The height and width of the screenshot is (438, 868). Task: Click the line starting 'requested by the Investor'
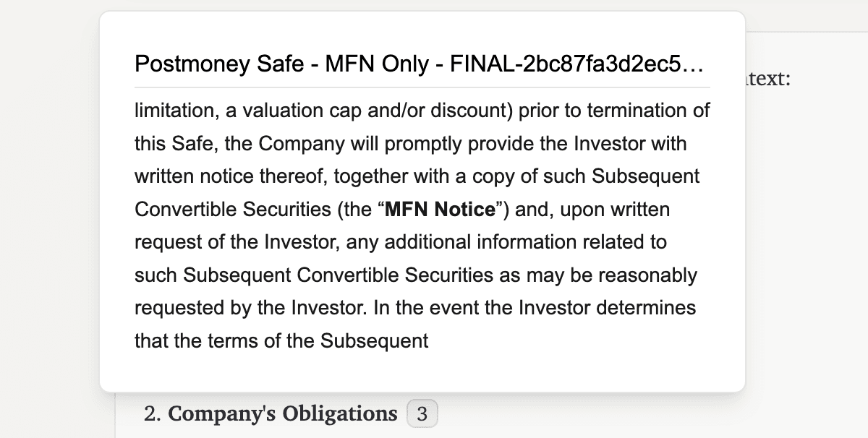415,308
